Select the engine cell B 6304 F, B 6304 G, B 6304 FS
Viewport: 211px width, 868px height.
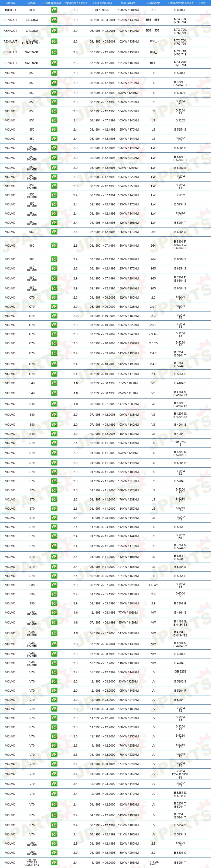coord(180,245)
